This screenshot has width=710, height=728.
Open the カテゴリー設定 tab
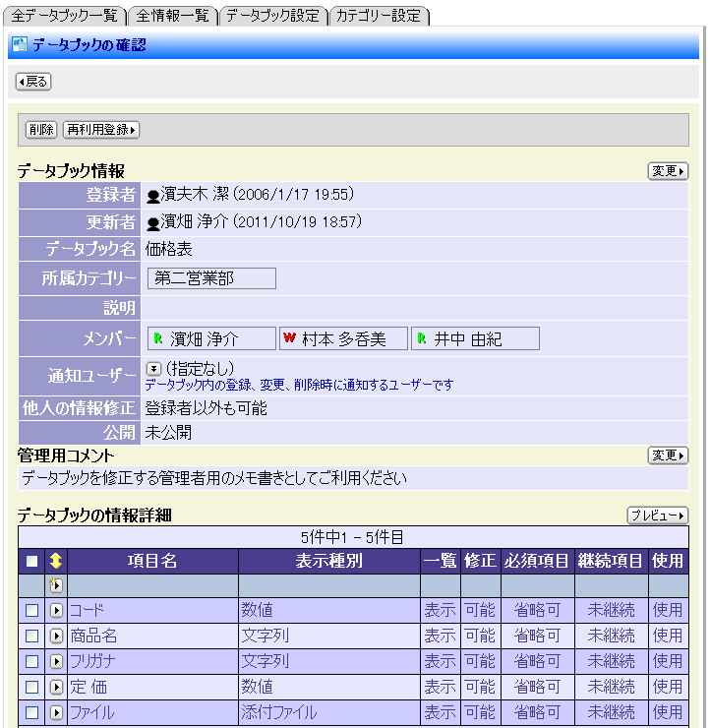379,16
